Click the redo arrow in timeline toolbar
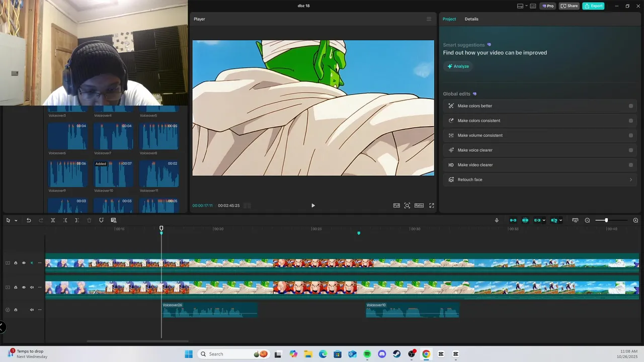Screen dimensions: 644x362 [x=41, y=220]
